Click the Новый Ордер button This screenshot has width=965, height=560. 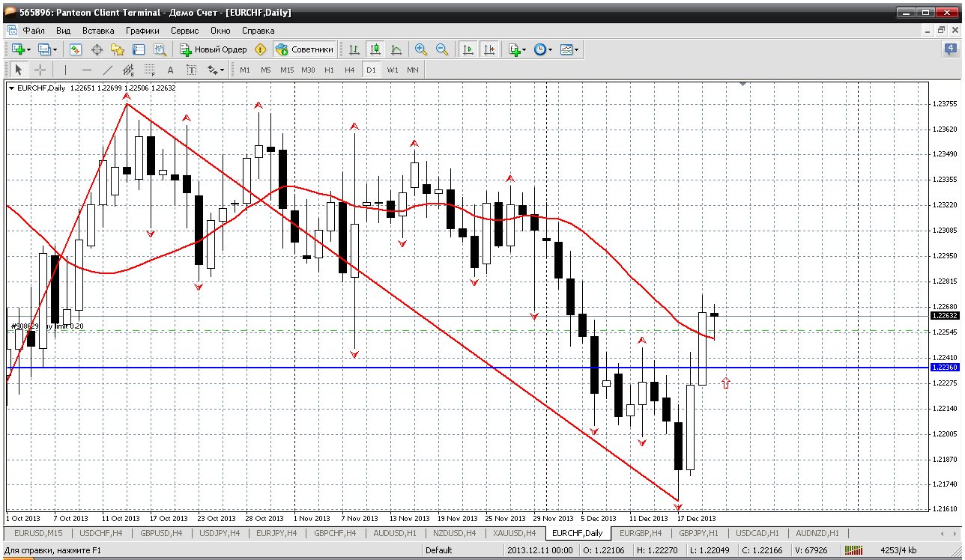tap(213, 49)
